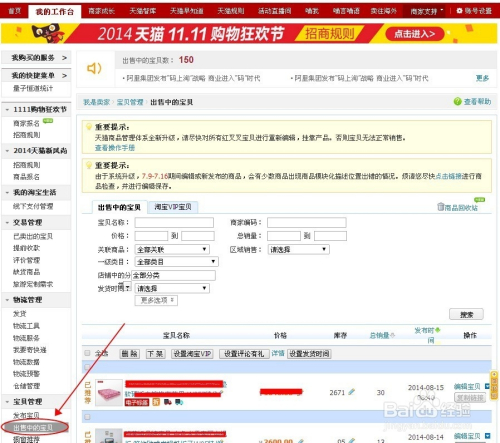The height and width of the screenshot is (443, 500).
Task: Tick the checkbox above the second product row
Action: (x=87, y=417)
